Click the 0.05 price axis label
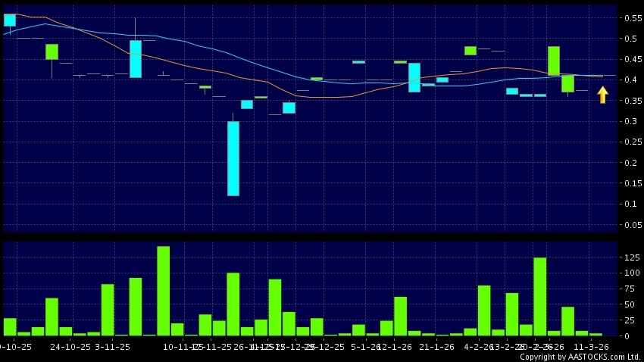 pyautogui.click(x=632, y=225)
